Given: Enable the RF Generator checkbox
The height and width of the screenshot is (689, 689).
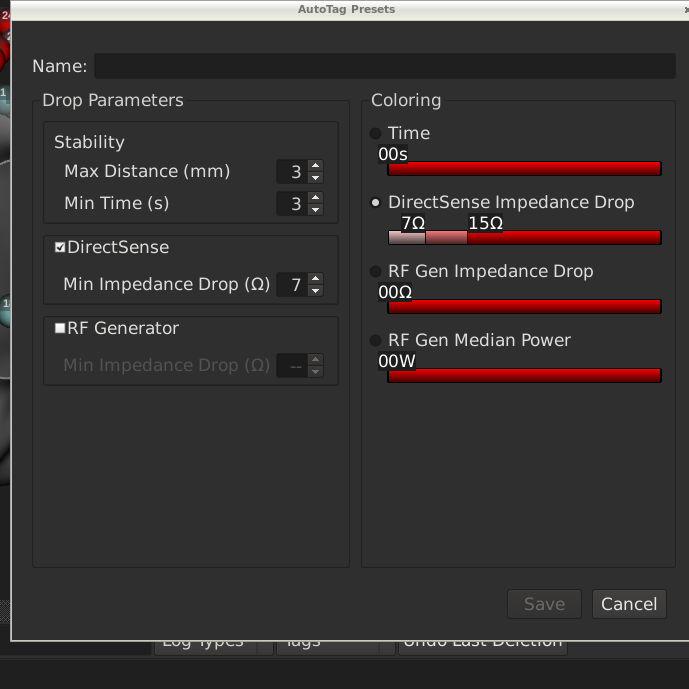Looking at the screenshot, I should [60, 328].
